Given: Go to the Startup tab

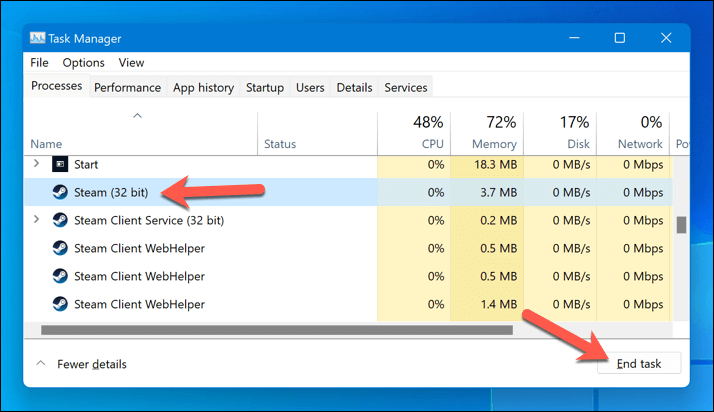Looking at the screenshot, I should pos(265,88).
